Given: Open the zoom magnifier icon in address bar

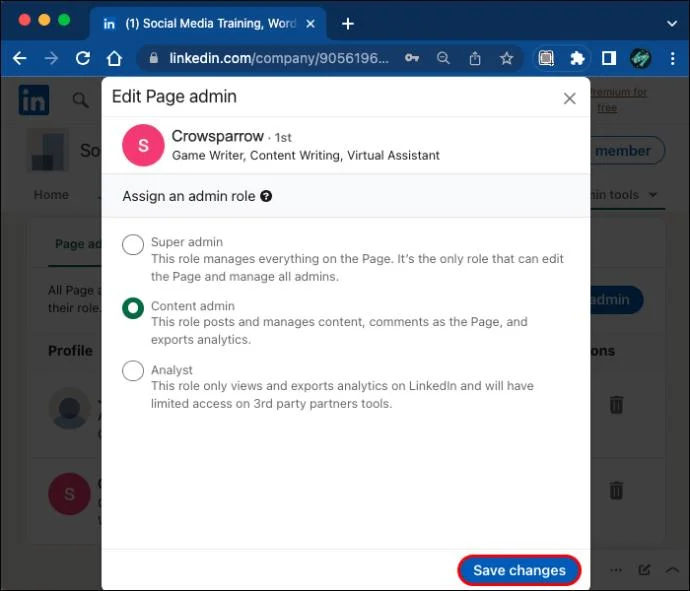Looking at the screenshot, I should coord(443,58).
